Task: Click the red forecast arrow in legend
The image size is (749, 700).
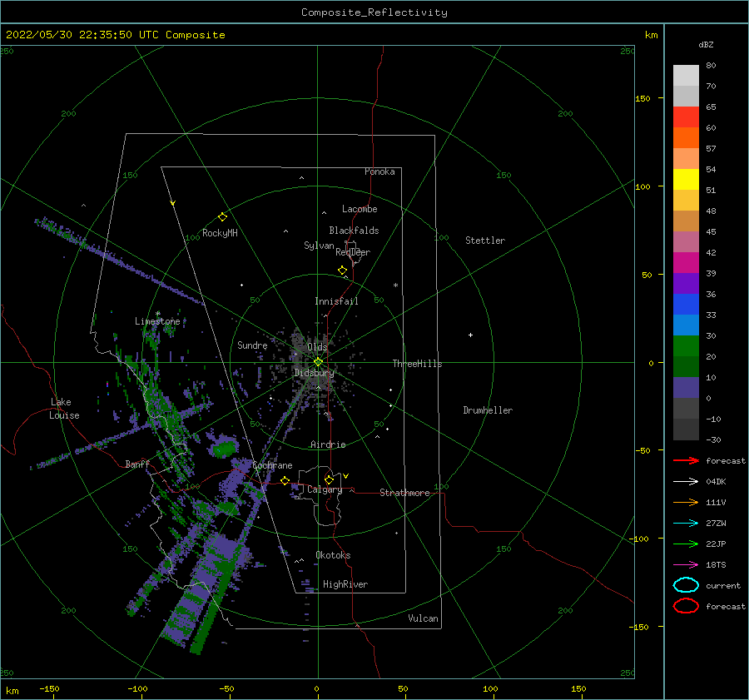Action: (x=686, y=460)
